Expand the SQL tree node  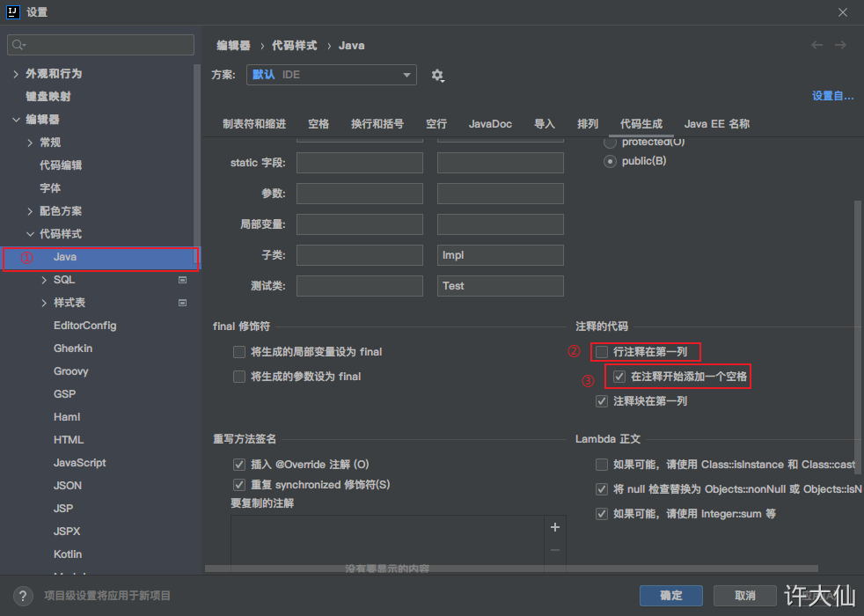(44, 280)
